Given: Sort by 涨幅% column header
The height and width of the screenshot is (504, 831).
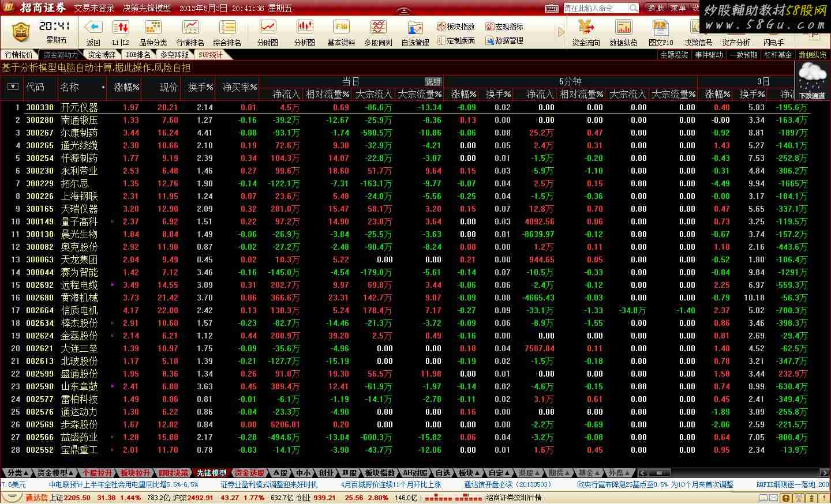Looking at the screenshot, I should (x=126, y=87).
